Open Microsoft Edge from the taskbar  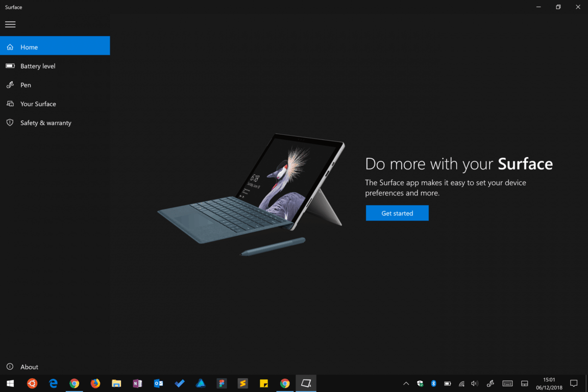click(x=53, y=383)
